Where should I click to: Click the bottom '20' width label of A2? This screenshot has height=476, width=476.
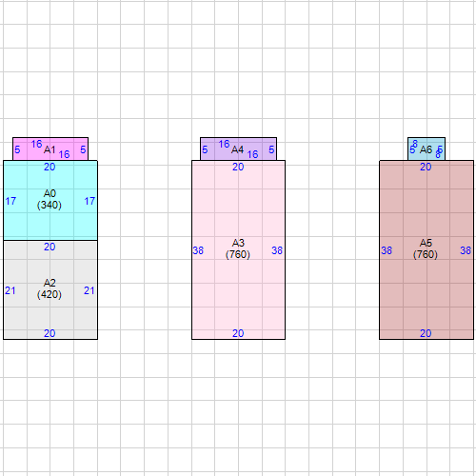(x=50, y=333)
